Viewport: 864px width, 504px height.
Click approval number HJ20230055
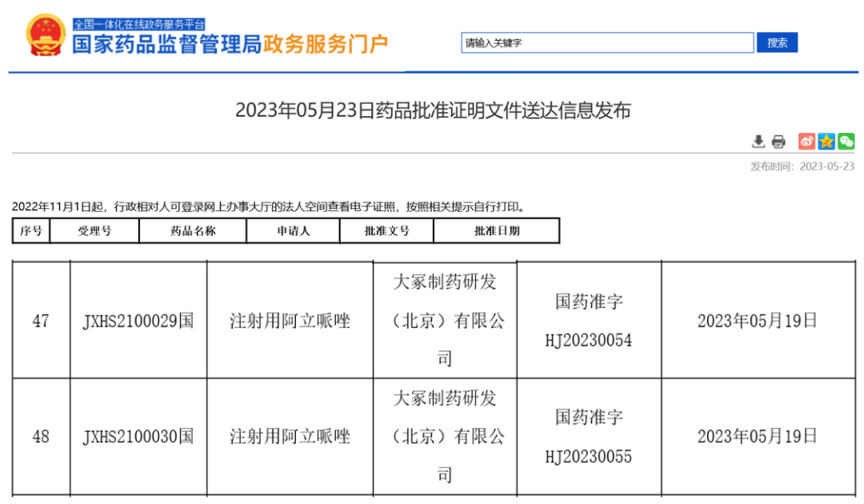pos(589,457)
